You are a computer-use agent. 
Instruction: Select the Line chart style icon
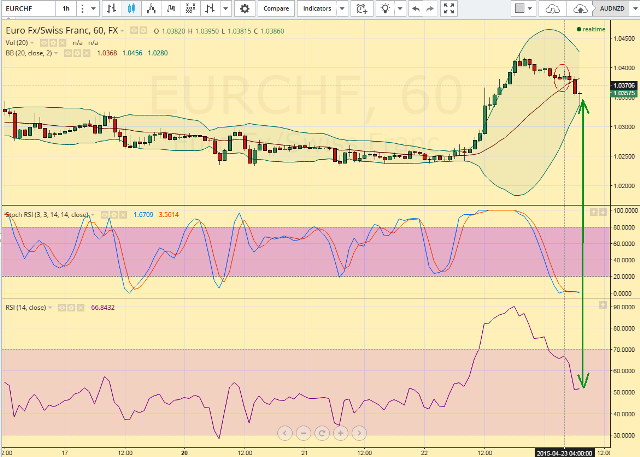(151, 8)
